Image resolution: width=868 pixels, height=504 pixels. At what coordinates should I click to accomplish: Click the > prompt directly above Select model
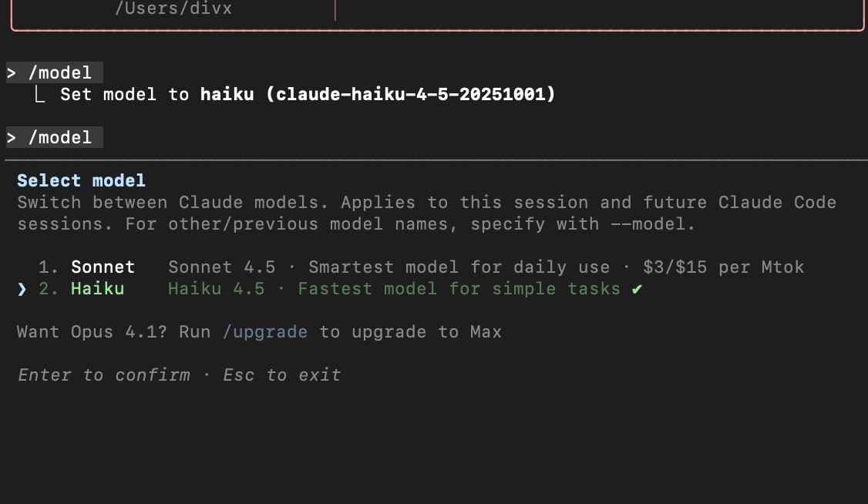pos(12,138)
